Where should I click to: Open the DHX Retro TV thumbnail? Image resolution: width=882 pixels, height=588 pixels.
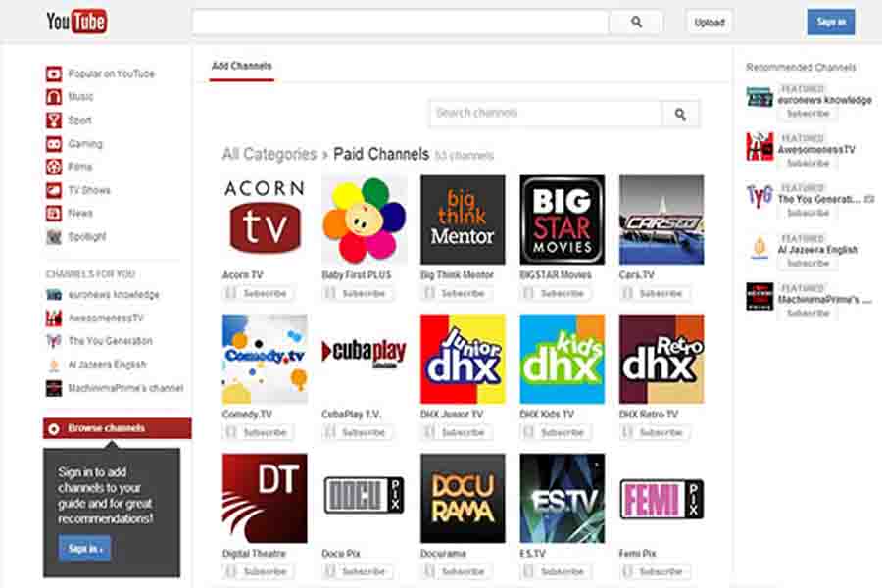pyautogui.click(x=661, y=359)
